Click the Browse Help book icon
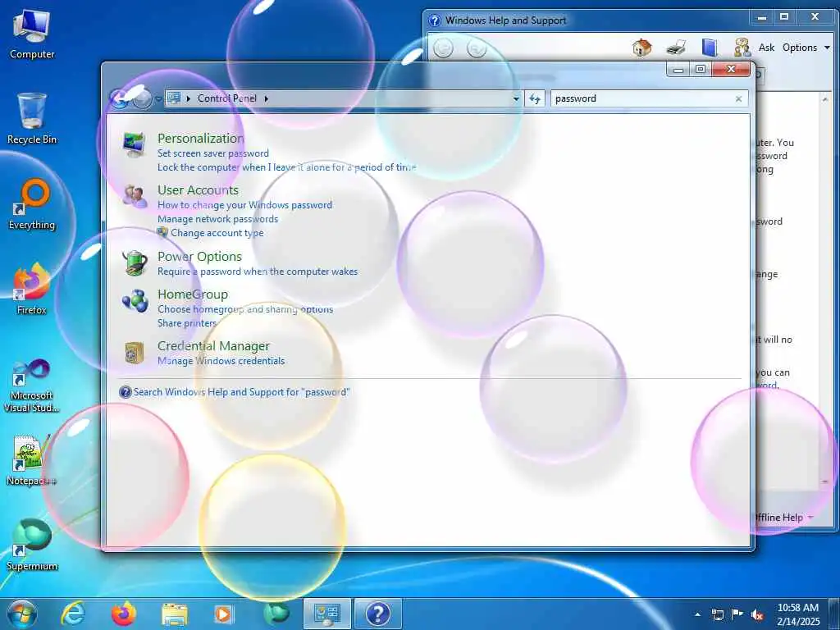840x630 pixels. point(710,47)
